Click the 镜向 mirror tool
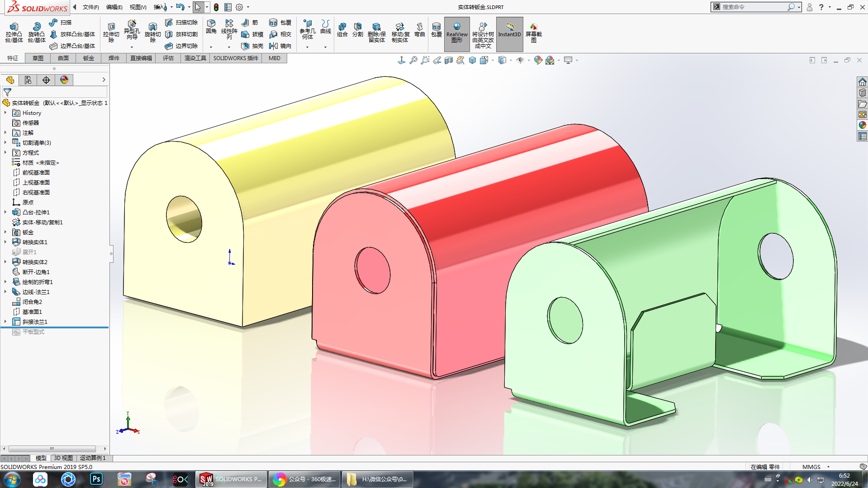 click(280, 46)
